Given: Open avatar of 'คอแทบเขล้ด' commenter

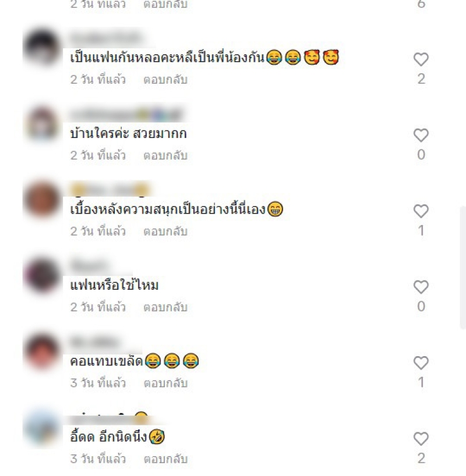Looking at the screenshot, I should coord(42,351).
